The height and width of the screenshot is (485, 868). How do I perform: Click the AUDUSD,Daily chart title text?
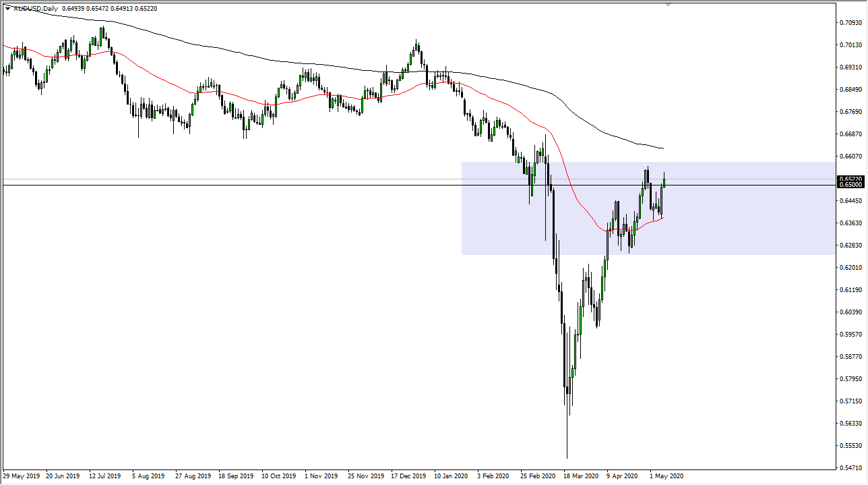[36, 9]
